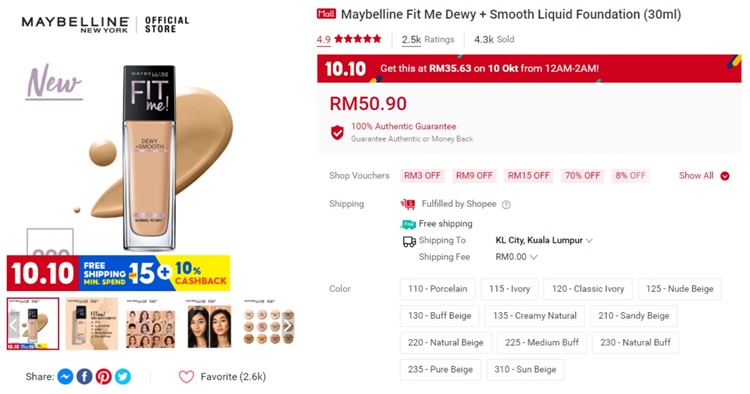
Task: Open the 2.5k Ratings link
Action: click(428, 40)
